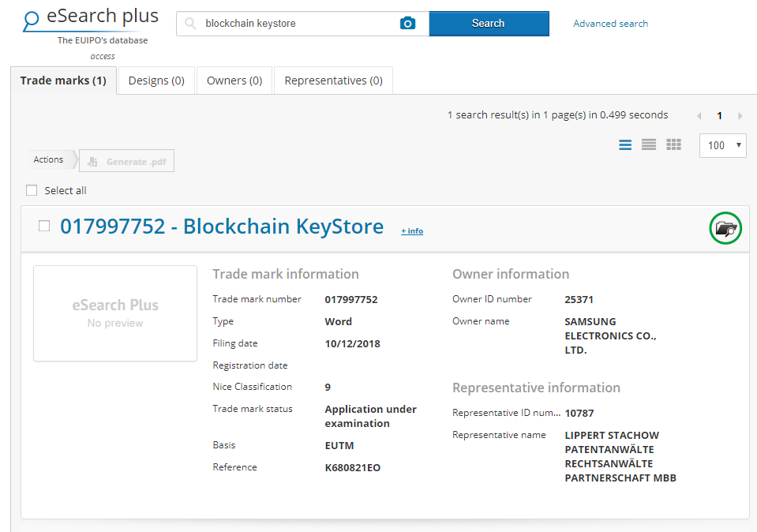Viewport: 757px width, 532px height.
Task: Click SAMSUNG ELECTRONICS CO., LTD. owner name
Action: [x=610, y=335]
